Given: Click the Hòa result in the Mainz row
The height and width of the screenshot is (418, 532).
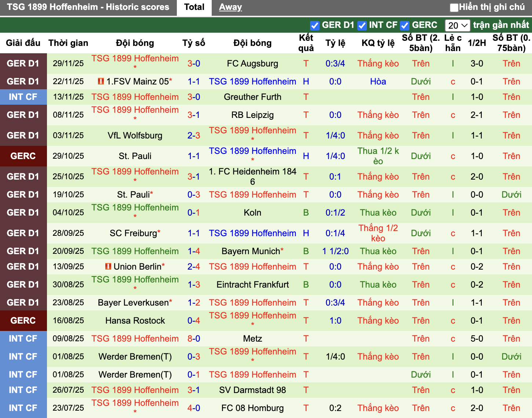Looking at the screenshot, I should pos(378,82).
